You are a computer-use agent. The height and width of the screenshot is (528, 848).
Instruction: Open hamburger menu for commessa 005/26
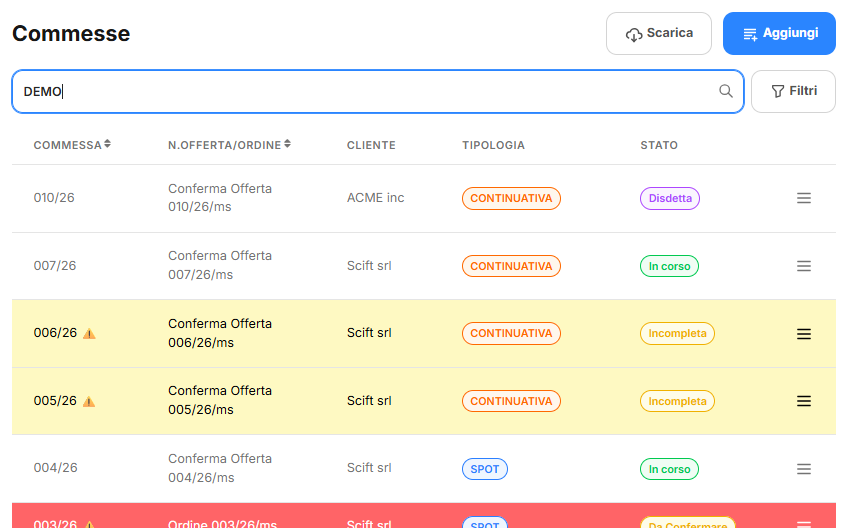point(803,401)
